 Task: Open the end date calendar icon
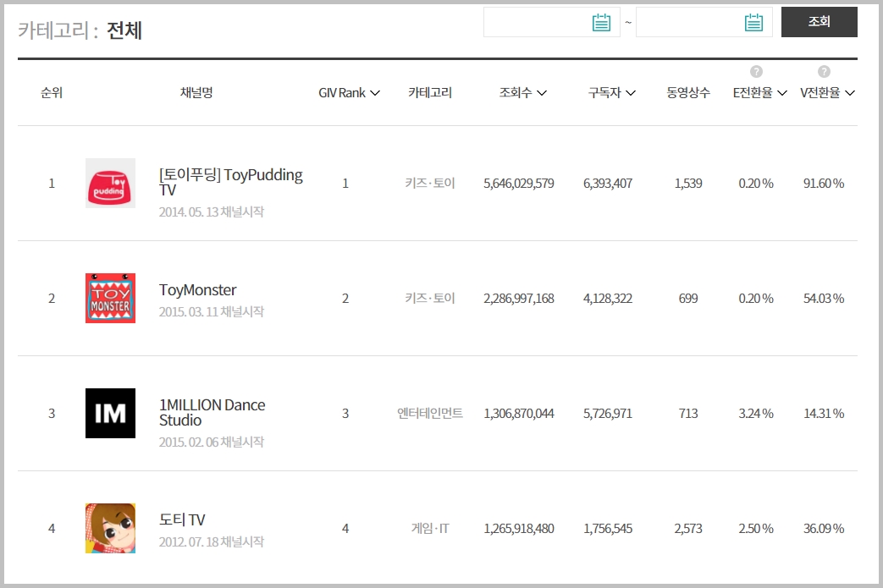753,23
